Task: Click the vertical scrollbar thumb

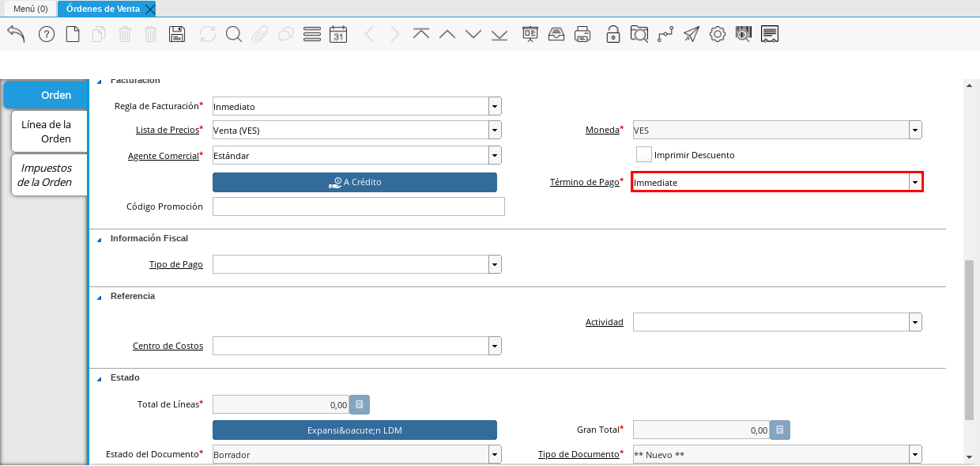Action: point(970,339)
